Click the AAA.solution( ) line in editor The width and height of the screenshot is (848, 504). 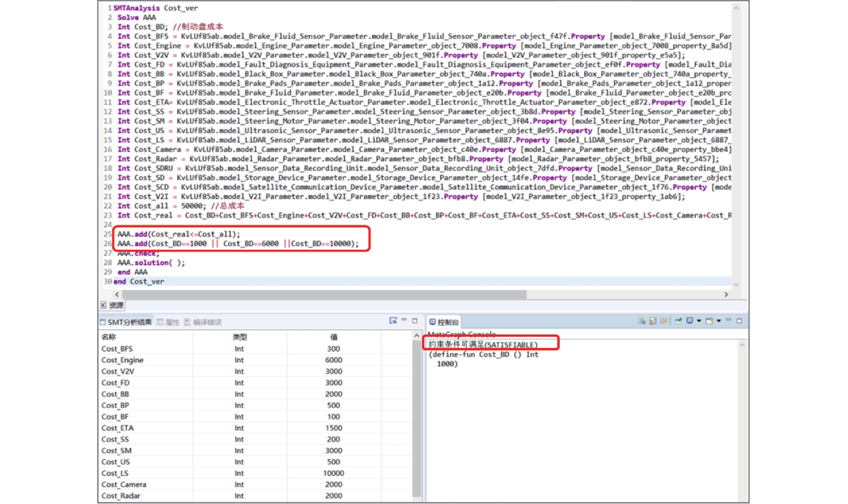tap(151, 263)
